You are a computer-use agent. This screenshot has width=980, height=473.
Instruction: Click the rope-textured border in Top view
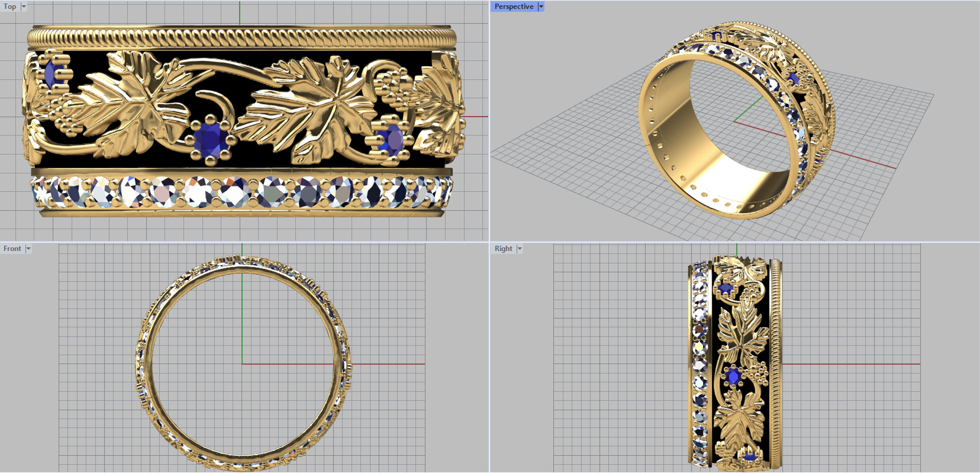coord(242,38)
